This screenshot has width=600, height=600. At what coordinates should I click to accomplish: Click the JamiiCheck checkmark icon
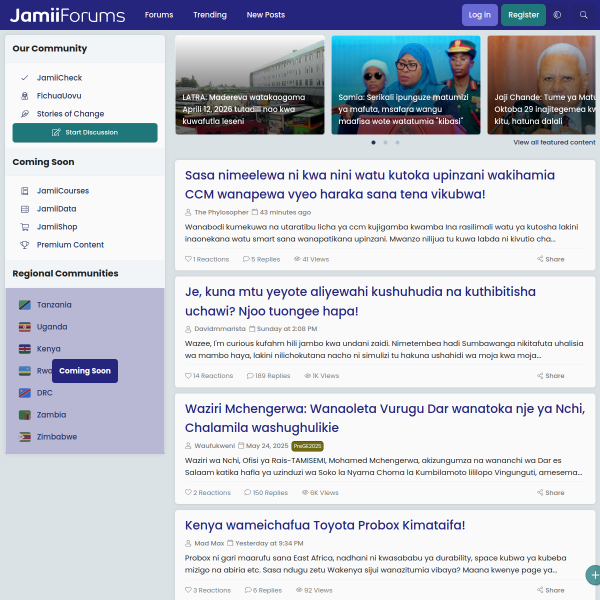click(24, 78)
